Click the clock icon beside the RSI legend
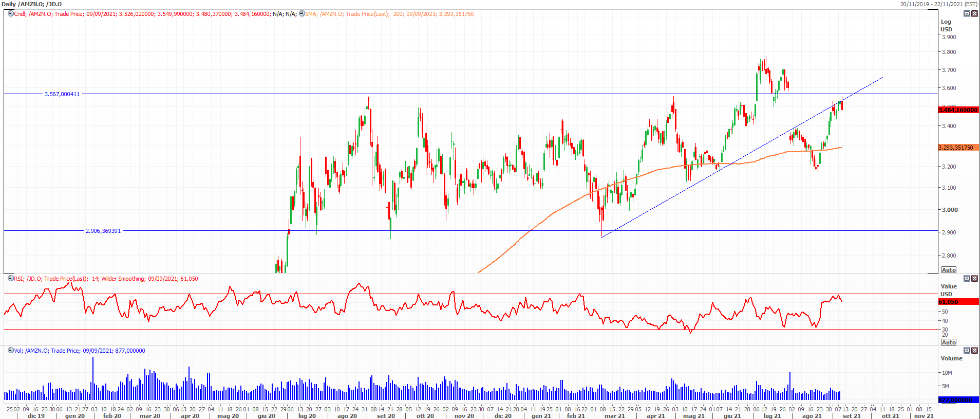980x419 pixels. click(x=10, y=279)
